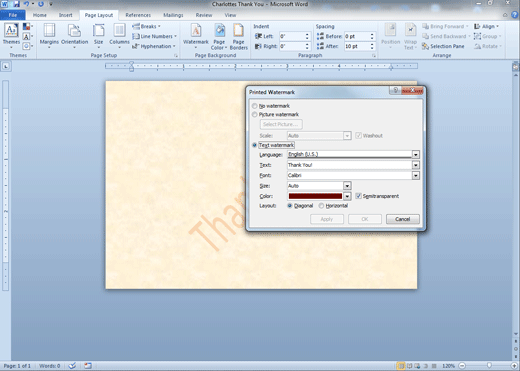Click the dark red Color swatch
Image resolution: width=520 pixels, height=371 pixels.
tap(315, 196)
